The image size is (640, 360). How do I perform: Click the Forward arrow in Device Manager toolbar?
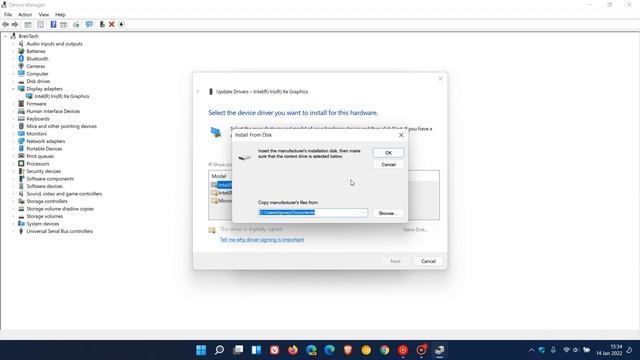pyautogui.click(x=15, y=24)
